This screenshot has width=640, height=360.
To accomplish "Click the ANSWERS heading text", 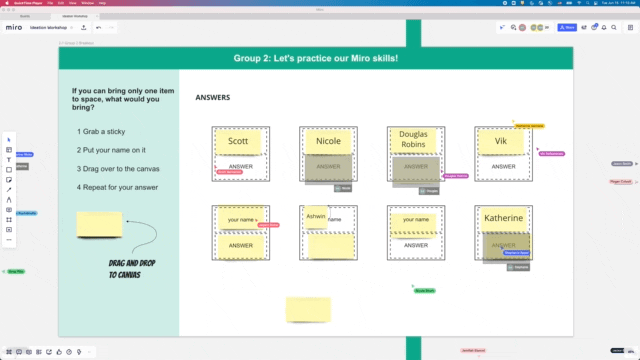I will 213,98.
